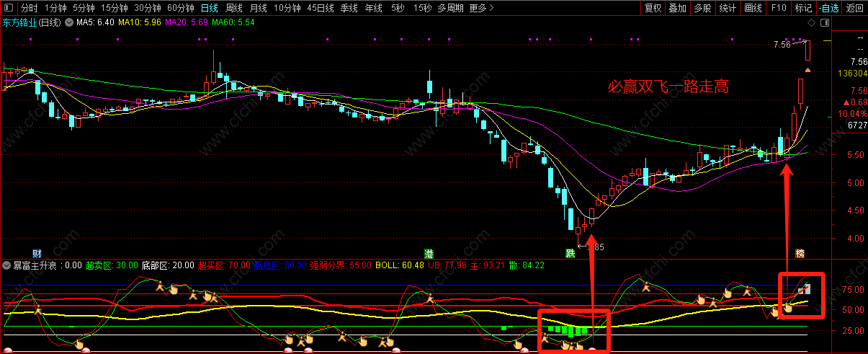
Task: Click the 136304 volume value
Action: coord(852,74)
